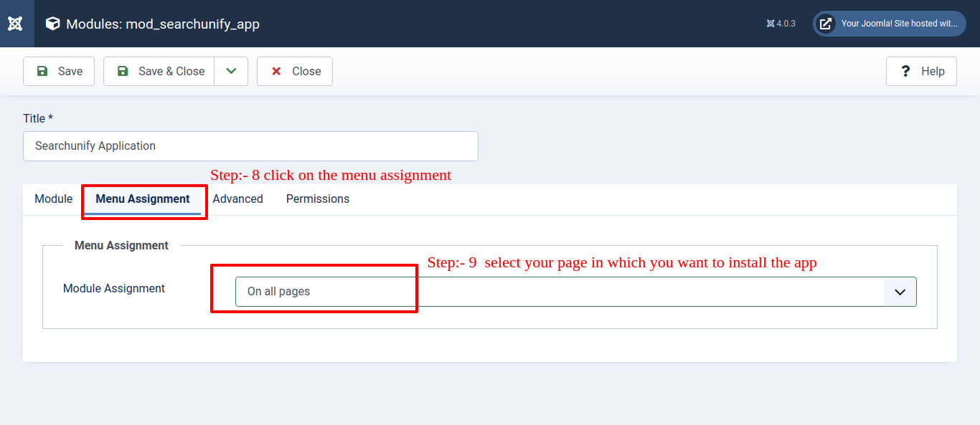Switch to the Module tab
Screen dimensions: 980x425
tap(54, 199)
